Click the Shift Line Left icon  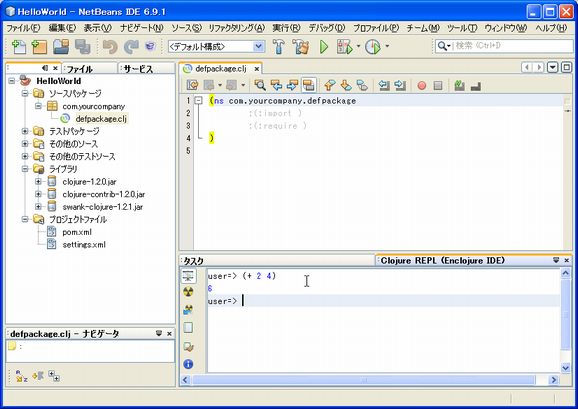(x=384, y=85)
